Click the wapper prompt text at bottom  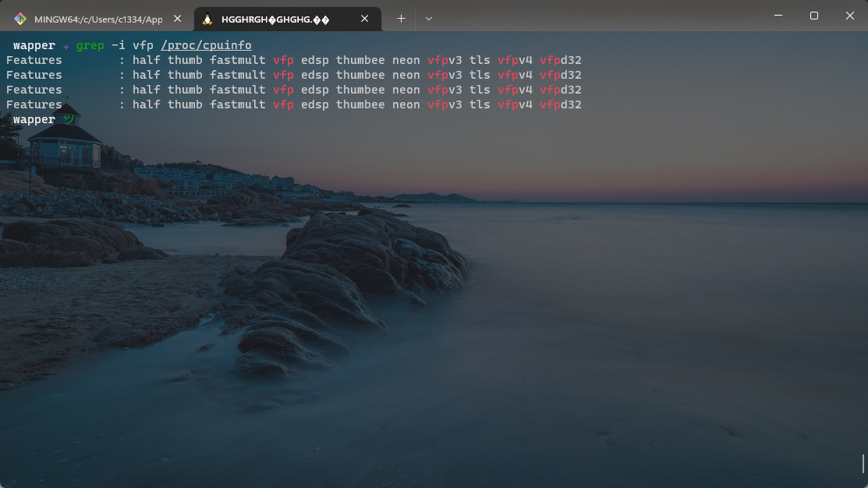pos(34,118)
